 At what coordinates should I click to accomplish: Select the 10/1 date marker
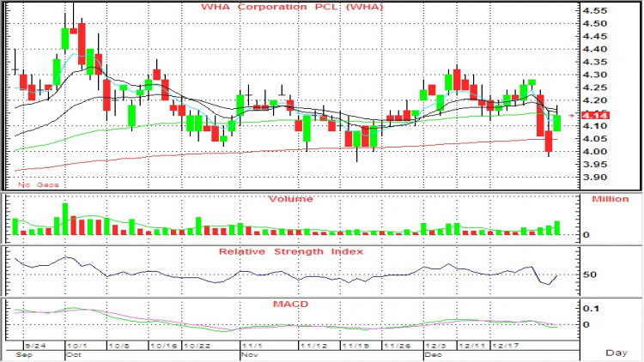[x=76, y=346]
